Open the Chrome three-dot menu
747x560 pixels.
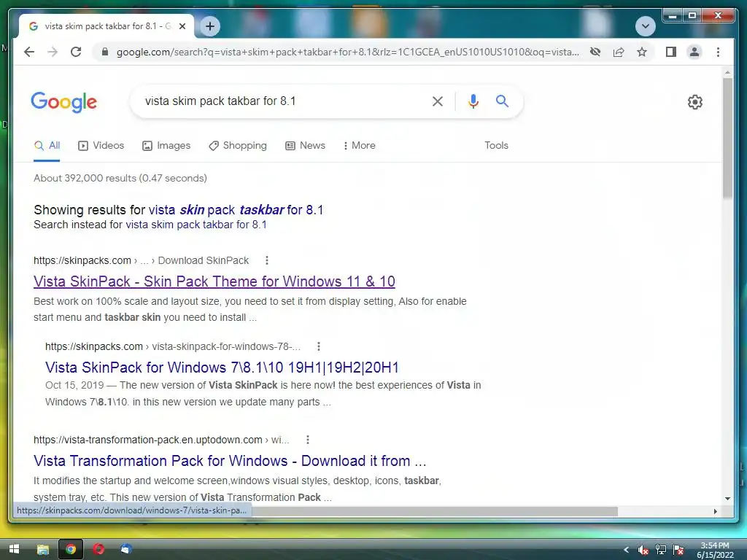tap(718, 52)
